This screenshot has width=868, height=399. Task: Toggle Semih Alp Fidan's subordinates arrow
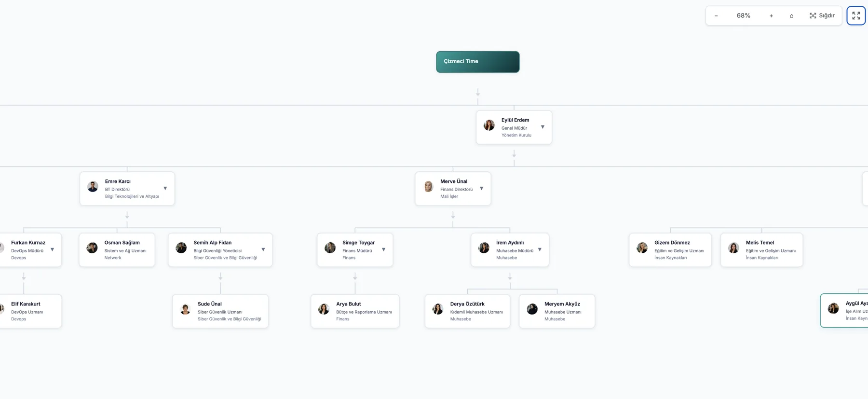[263, 250]
